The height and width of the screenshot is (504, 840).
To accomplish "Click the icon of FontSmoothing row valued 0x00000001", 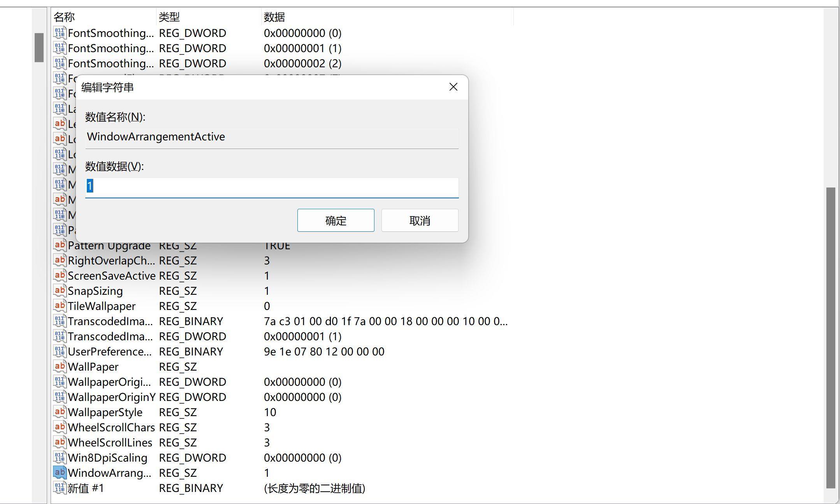I will tap(60, 48).
